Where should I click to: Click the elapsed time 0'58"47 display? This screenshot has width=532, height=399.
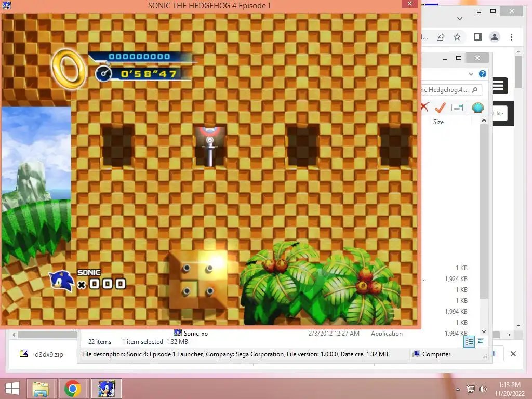149,74
